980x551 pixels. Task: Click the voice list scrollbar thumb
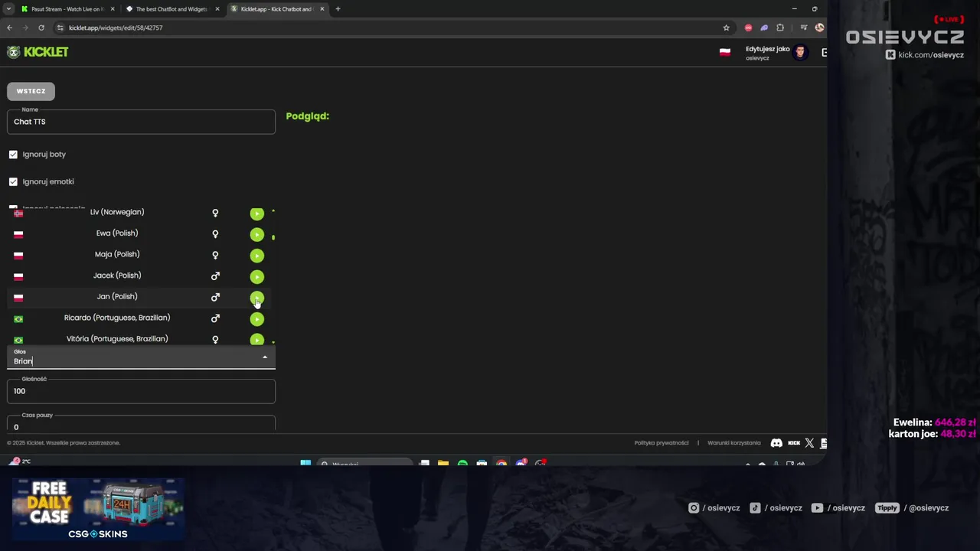tap(273, 237)
